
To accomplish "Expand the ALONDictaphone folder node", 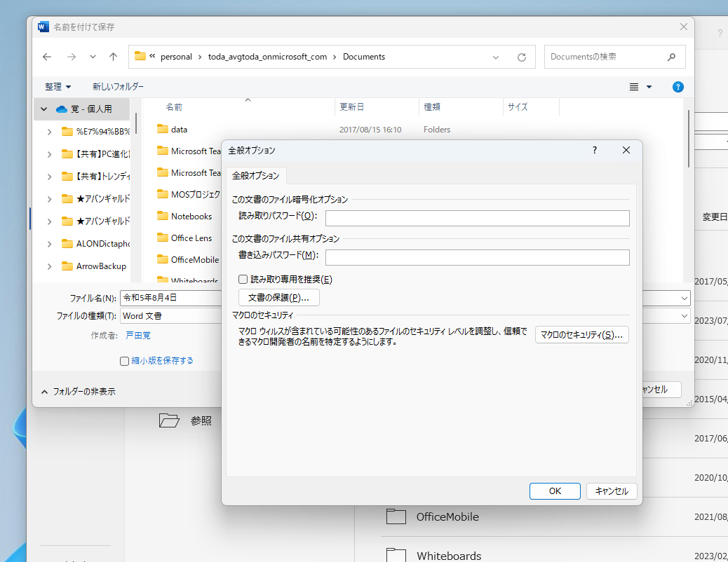I will tap(49, 244).
